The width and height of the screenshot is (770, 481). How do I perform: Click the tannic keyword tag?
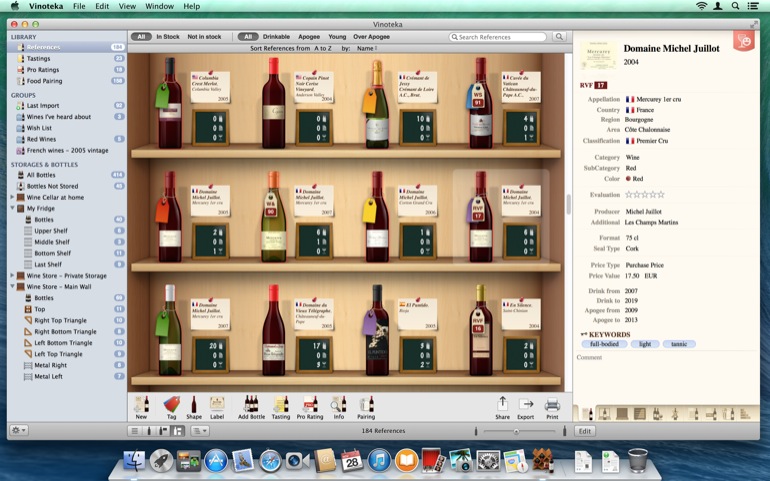point(679,344)
